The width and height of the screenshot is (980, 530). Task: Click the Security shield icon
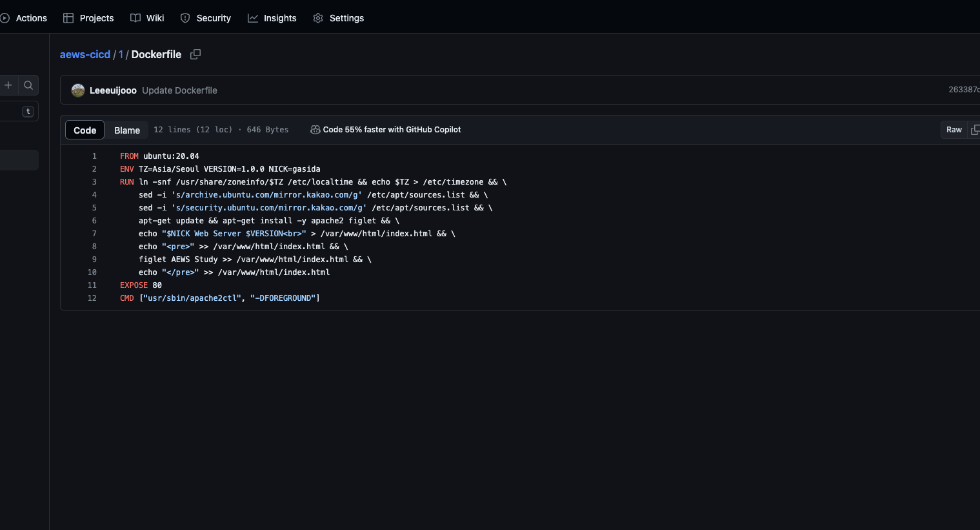(x=185, y=18)
